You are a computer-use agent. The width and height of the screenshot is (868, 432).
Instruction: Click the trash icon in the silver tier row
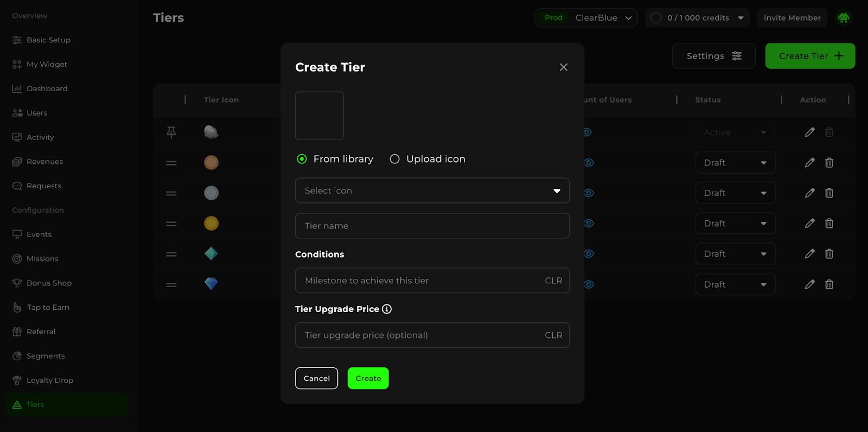pos(829,193)
